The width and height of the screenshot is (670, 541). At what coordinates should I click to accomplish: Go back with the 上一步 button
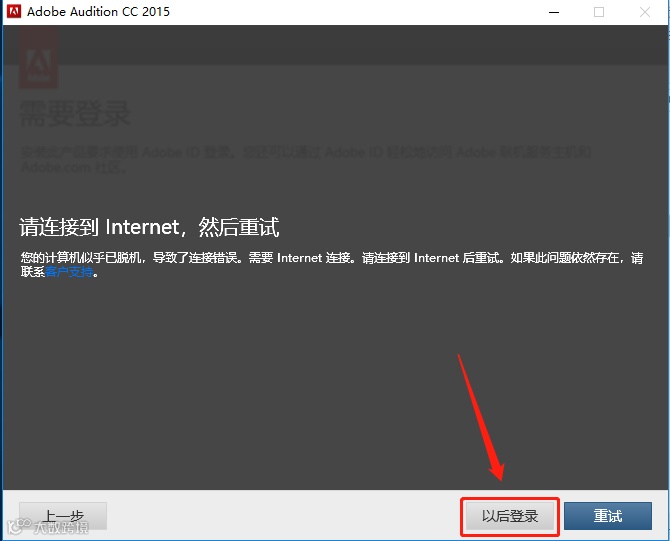pos(63,516)
